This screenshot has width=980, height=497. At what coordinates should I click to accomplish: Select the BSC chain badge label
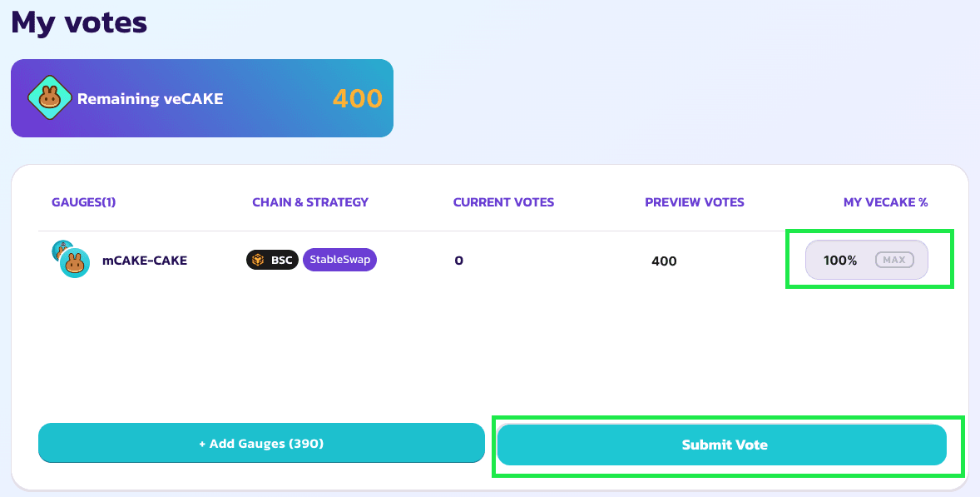point(281,261)
